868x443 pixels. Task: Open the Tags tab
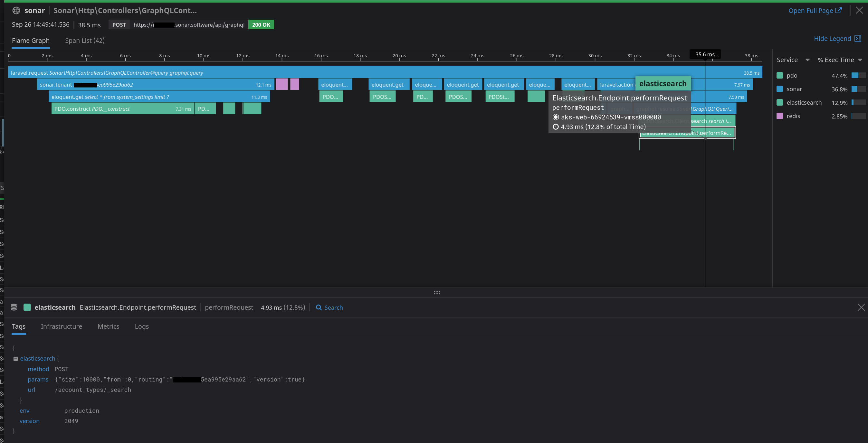tap(19, 326)
